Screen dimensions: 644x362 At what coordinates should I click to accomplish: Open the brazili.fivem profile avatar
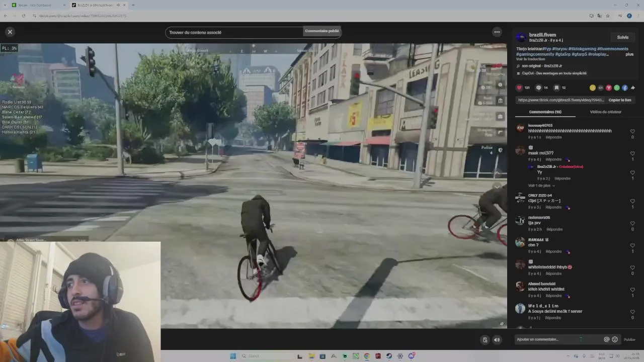(x=521, y=37)
